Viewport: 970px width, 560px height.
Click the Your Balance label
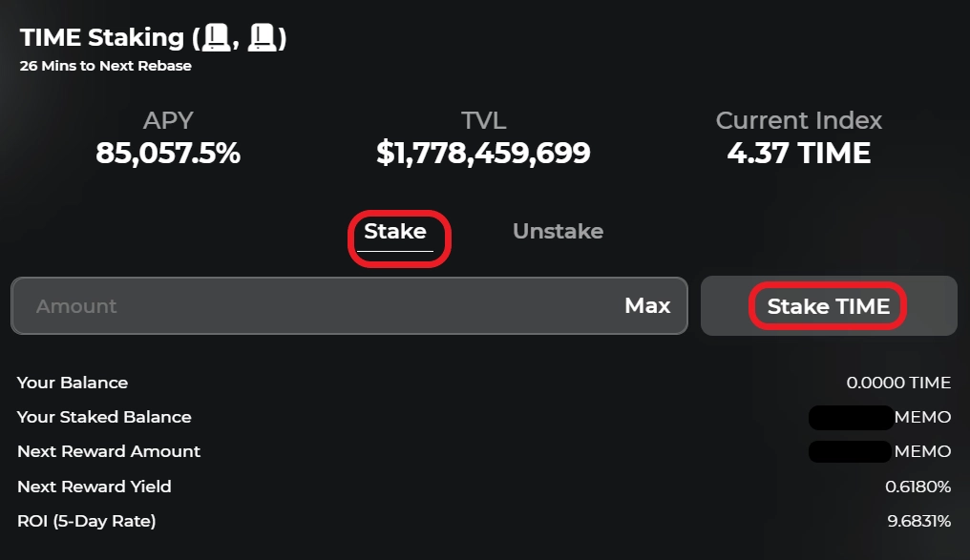pyautogui.click(x=73, y=383)
